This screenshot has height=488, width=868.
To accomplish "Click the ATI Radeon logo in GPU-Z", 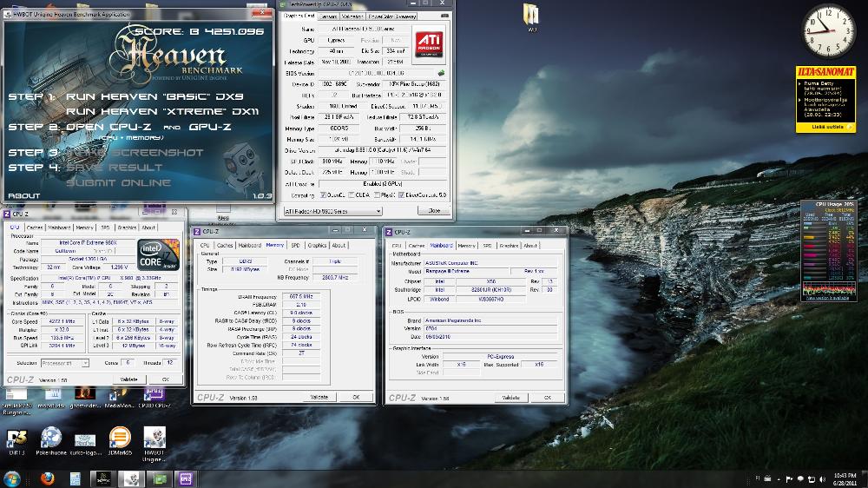I will click(429, 44).
